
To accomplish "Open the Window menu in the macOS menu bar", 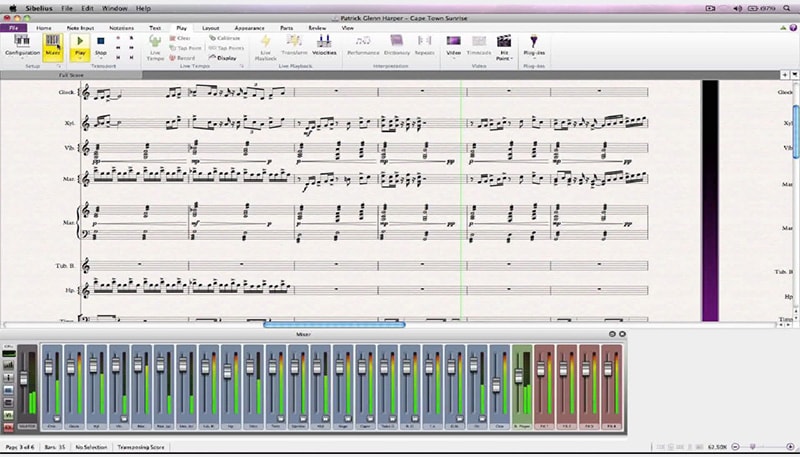I will coord(114,8).
